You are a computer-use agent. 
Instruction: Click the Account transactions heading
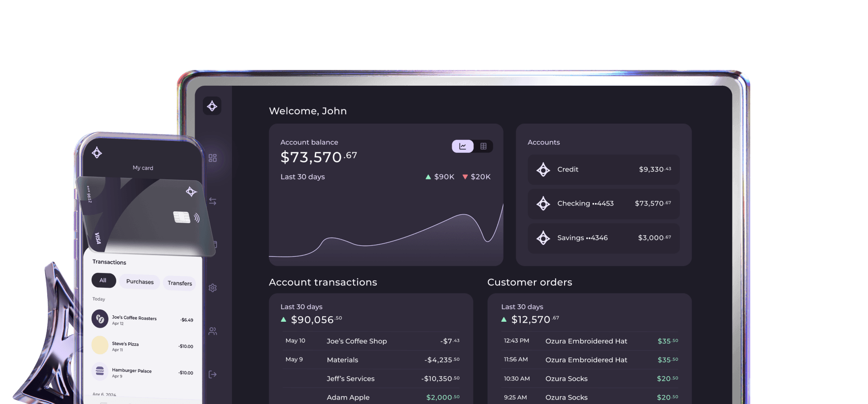coord(323,282)
